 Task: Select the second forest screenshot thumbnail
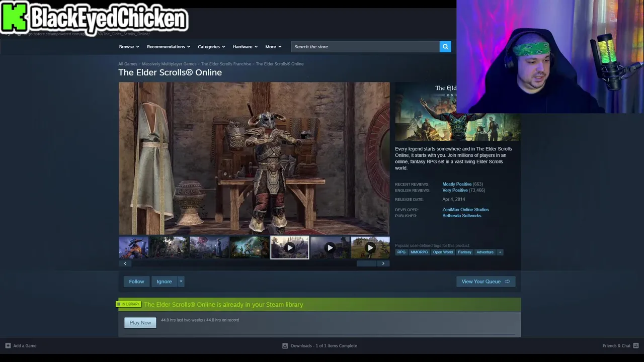(169, 248)
